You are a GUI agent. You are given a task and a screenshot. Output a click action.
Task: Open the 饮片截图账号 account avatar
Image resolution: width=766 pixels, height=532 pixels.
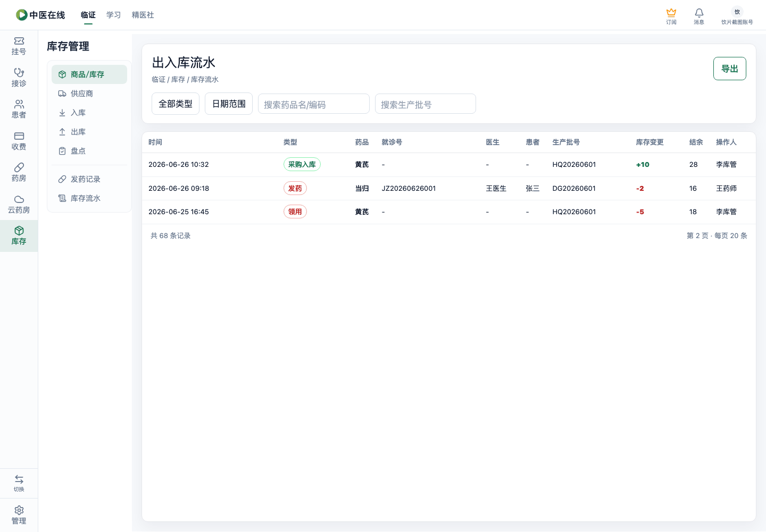point(737,12)
